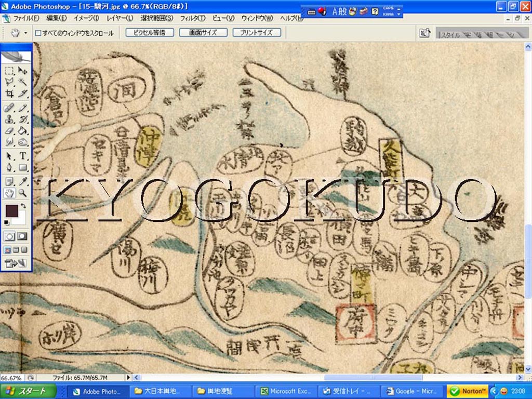Viewport: 532px width, 399px height.
Task: Switch to Standard editing mode
Action: pos(9,236)
